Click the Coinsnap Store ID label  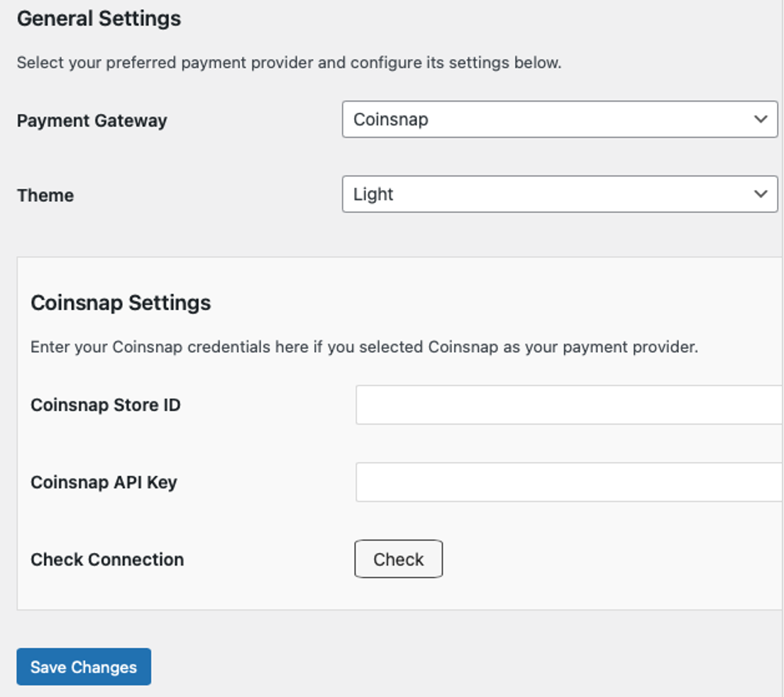coord(105,405)
